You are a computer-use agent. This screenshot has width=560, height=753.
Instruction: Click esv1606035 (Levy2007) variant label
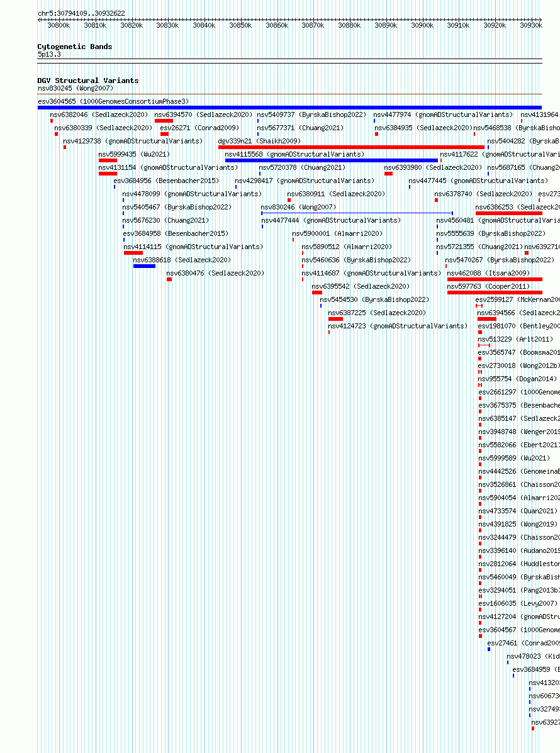(518, 604)
